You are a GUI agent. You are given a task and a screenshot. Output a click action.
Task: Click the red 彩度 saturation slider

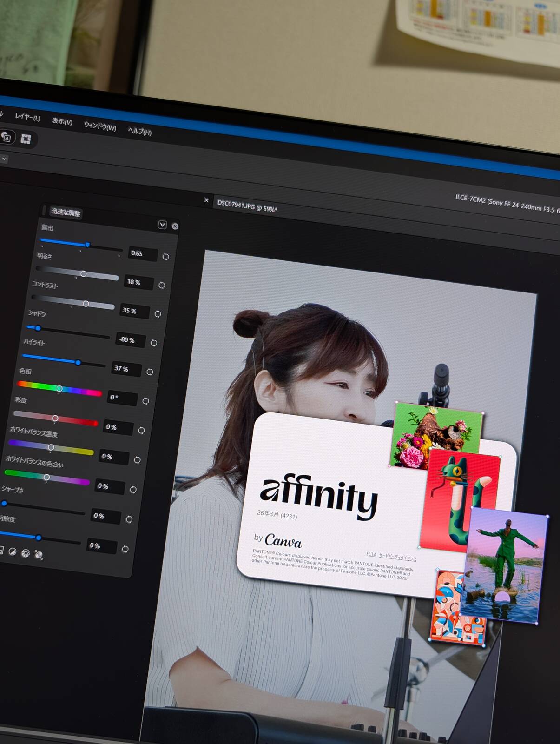tap(55, 418)
